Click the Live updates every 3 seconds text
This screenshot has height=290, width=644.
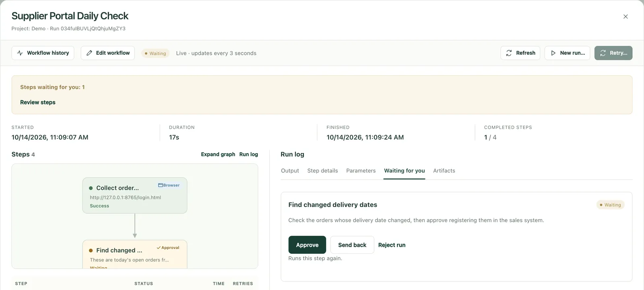pos(216,53)
